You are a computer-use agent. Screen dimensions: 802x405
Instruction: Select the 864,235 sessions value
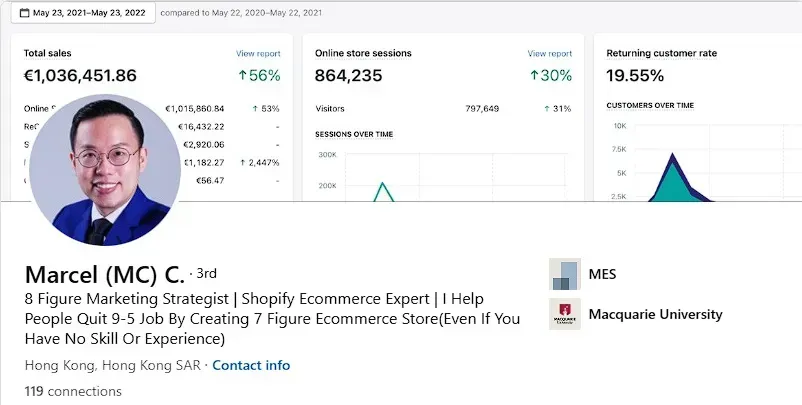[348, 76]
